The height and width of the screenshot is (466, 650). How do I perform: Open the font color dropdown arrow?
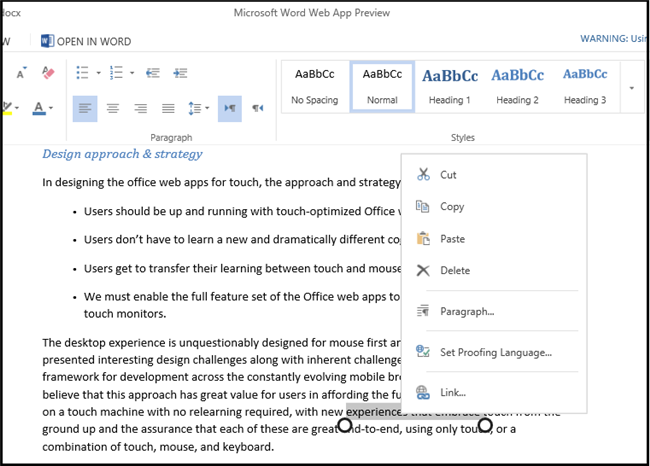coord(51,108)
